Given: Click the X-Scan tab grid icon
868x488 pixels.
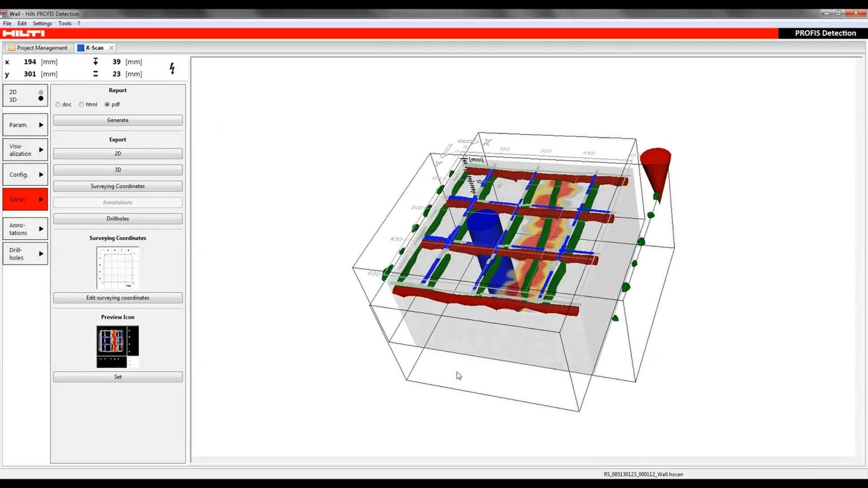Looking at the screenshot, I should point(80,48).
